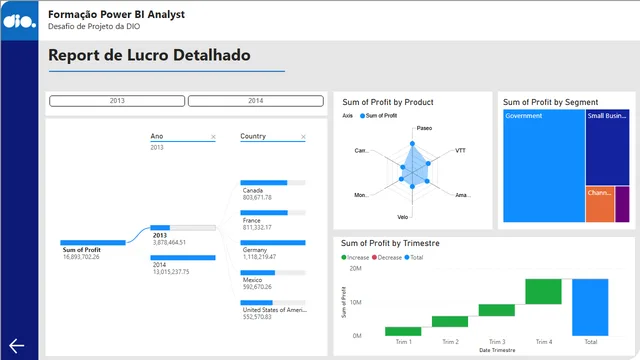Click the France country bar
The image size is (640, 360).
273,213
